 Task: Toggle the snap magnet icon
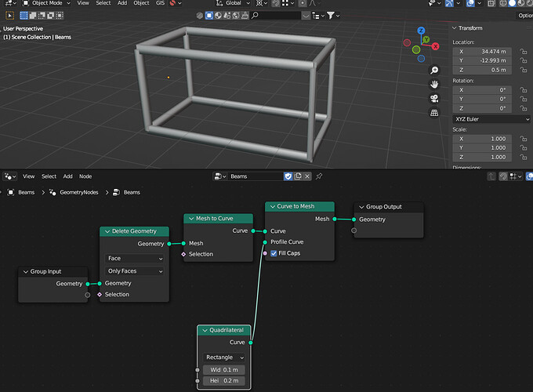click(x=276, y=3)
